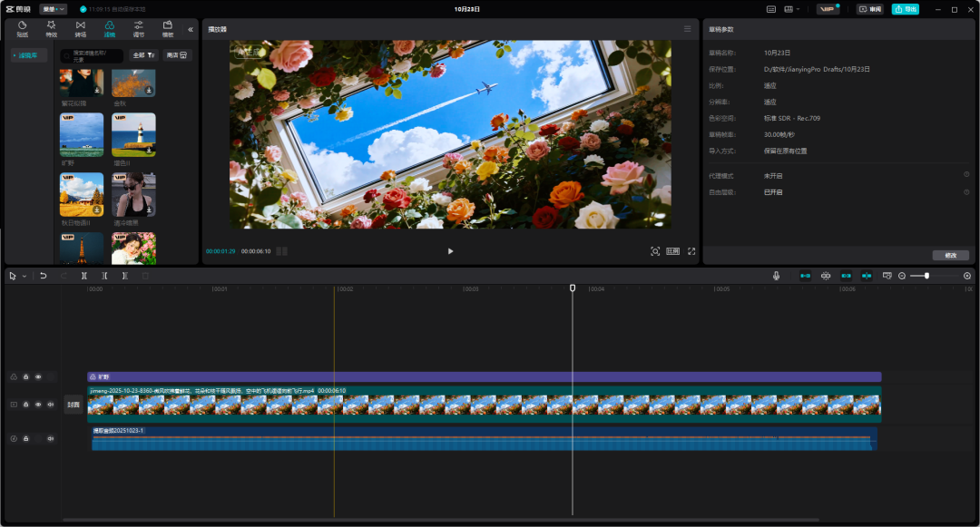The width and height of the screenshot is (980, 527).
Task: Click the 修改 button in draft parameters
Action: coord(950,255)
